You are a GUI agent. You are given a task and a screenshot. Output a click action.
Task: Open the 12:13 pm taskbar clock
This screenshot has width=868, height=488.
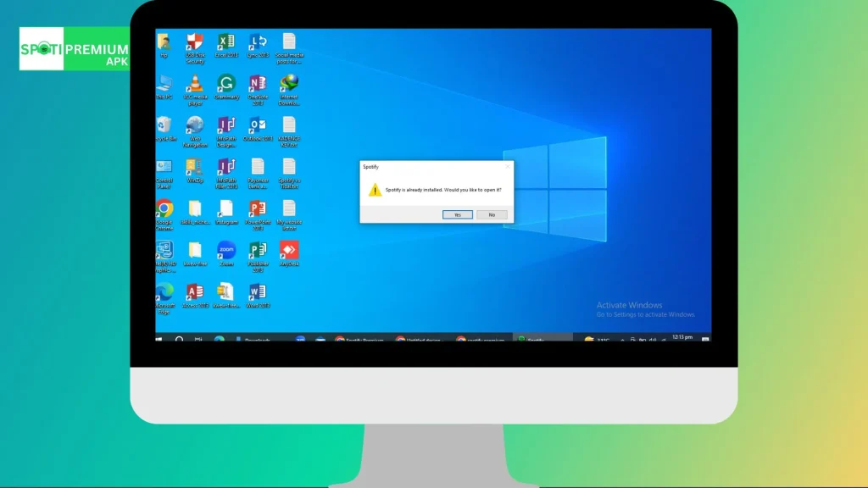(682, 337)
